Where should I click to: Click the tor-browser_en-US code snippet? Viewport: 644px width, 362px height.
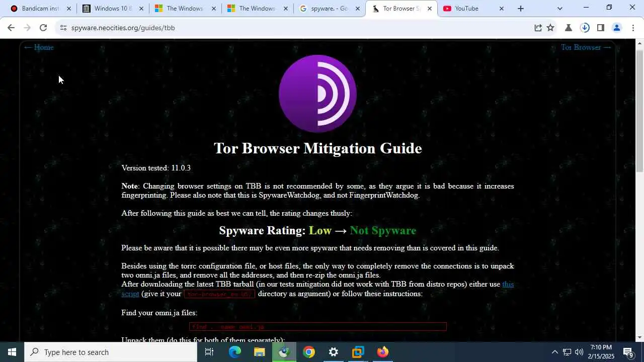(219, 294)
